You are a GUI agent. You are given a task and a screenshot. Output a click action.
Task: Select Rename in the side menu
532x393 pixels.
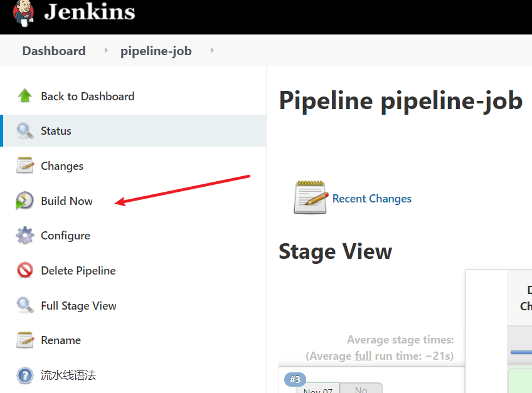coord(61,340)
